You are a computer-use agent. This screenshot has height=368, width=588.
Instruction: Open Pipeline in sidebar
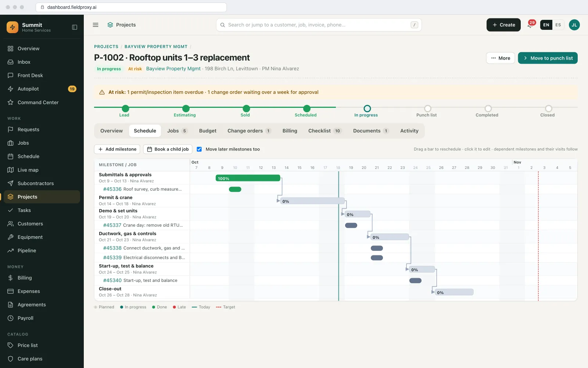point(42,251)
